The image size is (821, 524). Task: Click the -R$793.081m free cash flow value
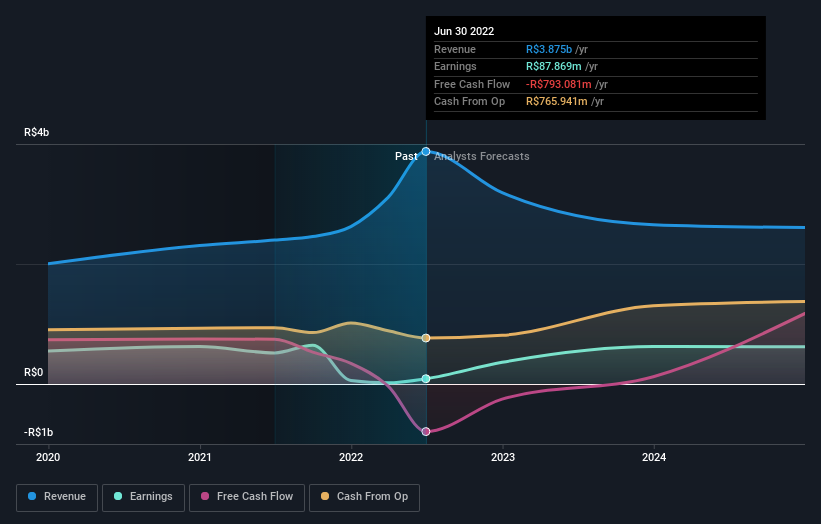point(559,84)
